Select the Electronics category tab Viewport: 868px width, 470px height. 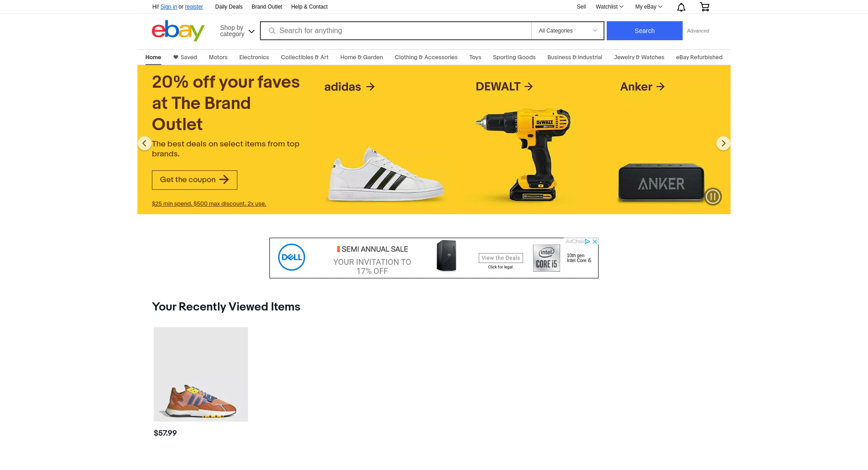[254, 57]
